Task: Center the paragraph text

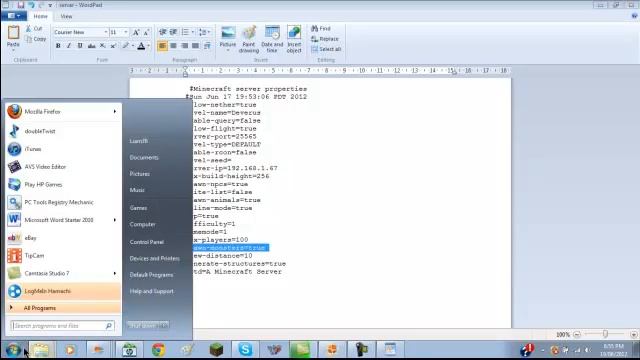Action: click(173, 46)
